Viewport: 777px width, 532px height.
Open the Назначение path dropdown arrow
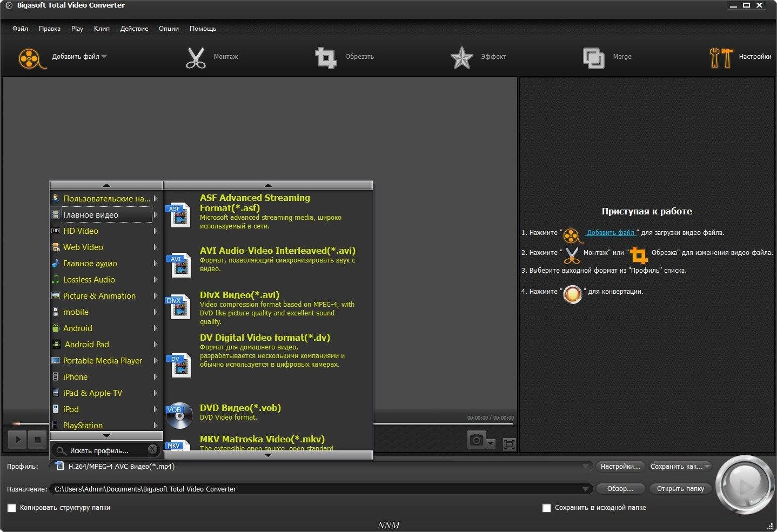pos(586,489)
